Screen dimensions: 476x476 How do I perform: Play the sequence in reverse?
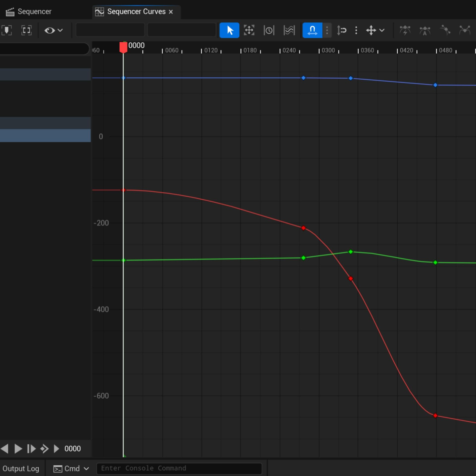coord(5,449)
